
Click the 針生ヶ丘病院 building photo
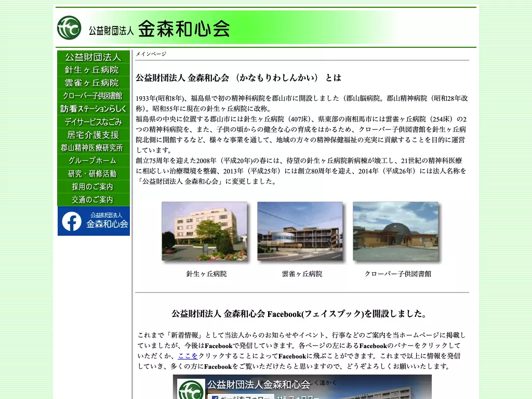tap(204, 231)
